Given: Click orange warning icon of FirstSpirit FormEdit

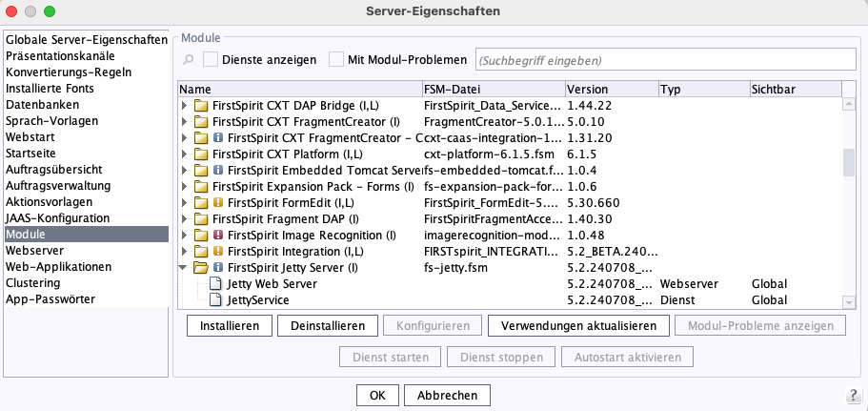Looking at the screenshot, I should [217, 203].
